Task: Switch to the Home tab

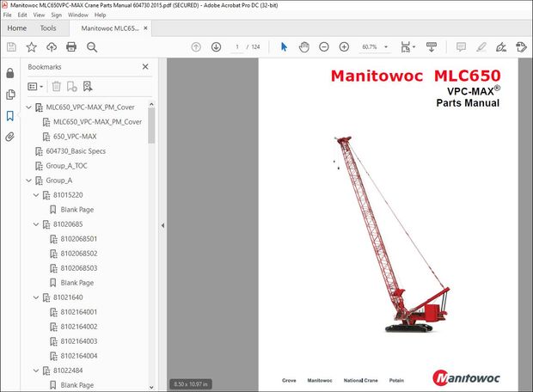Action: (17, 28)
